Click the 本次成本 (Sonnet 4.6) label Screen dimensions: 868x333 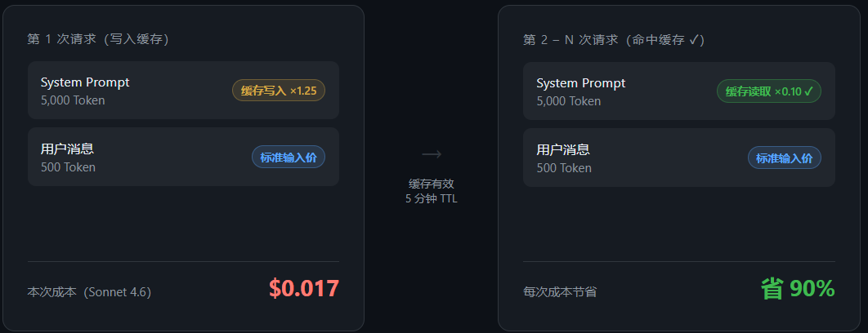[x=89, y=291]
